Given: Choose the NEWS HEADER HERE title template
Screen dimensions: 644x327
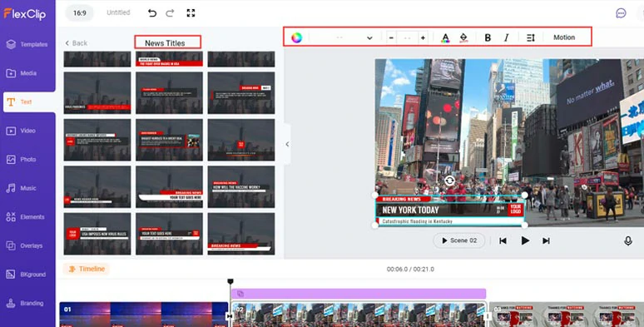Looking at the screenshot, I should click(97, 187).
